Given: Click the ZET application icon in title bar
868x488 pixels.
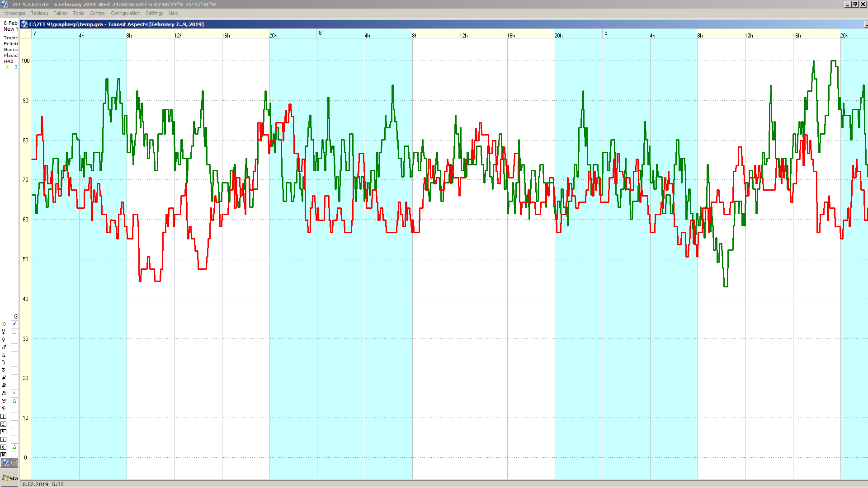Looking at the screenshot, I should tap(5, 4).
